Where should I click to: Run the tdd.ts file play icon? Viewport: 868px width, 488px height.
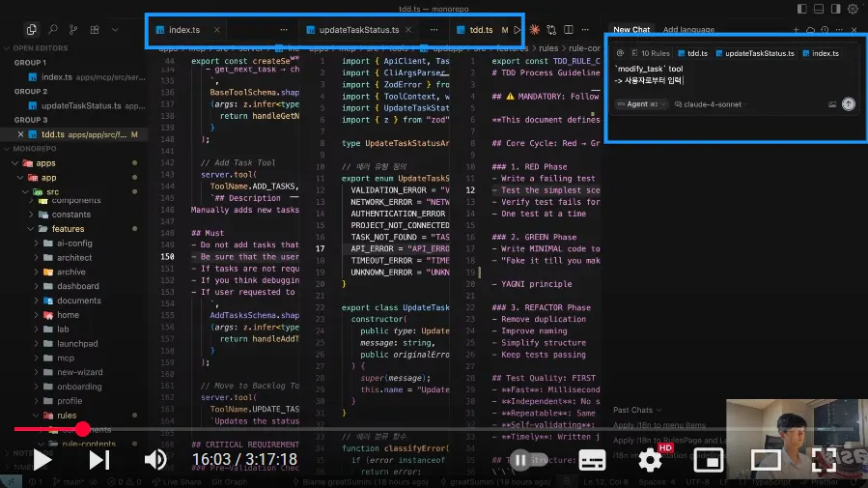point(518,30)
